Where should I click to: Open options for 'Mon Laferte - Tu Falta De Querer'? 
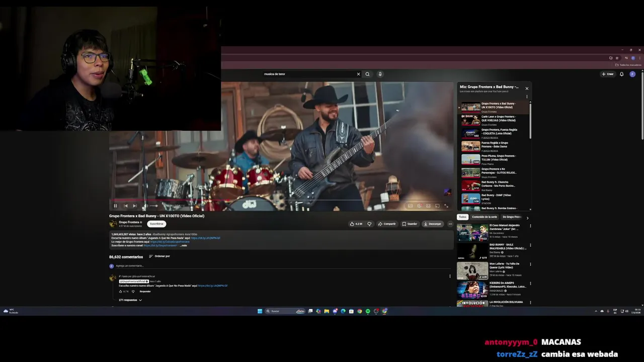(530, 264)
